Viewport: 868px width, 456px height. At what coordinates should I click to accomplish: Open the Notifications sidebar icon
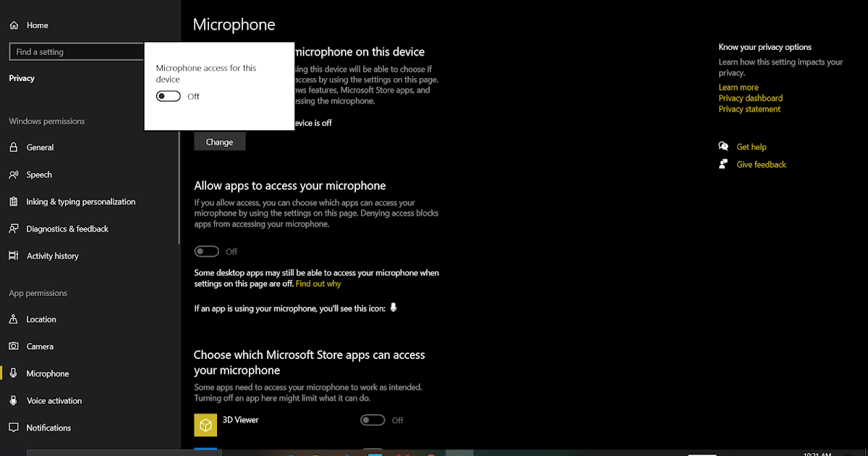[x=14, y=427]
